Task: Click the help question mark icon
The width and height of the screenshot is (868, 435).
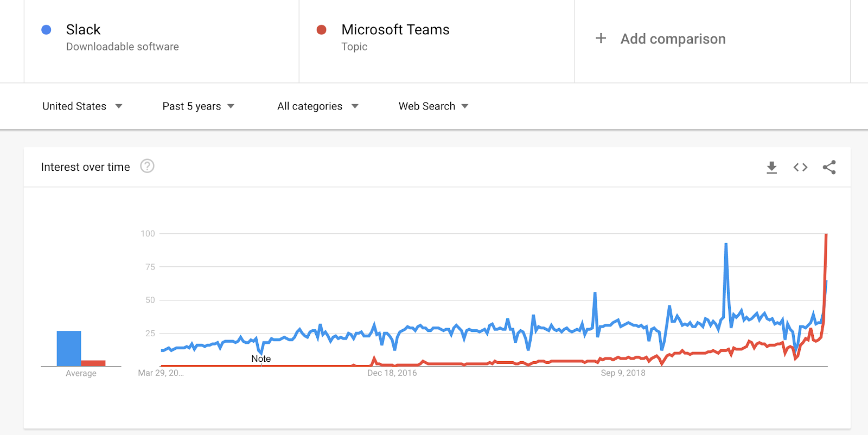Action: click(x=147, y=166)
